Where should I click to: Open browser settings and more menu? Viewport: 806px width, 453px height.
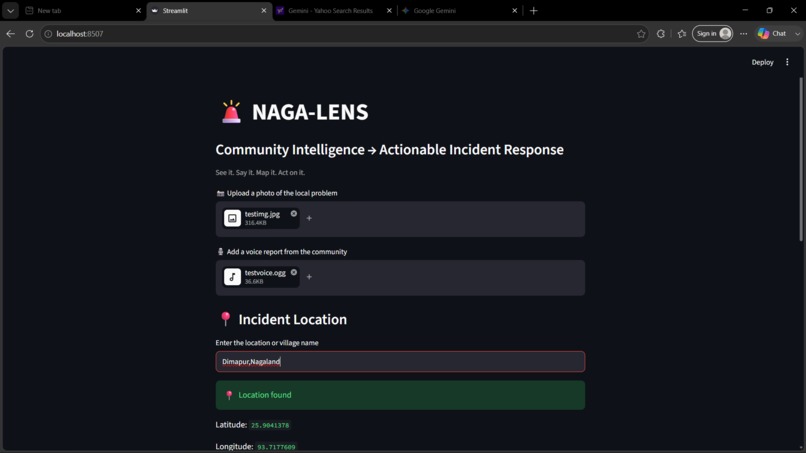[743, 33]
